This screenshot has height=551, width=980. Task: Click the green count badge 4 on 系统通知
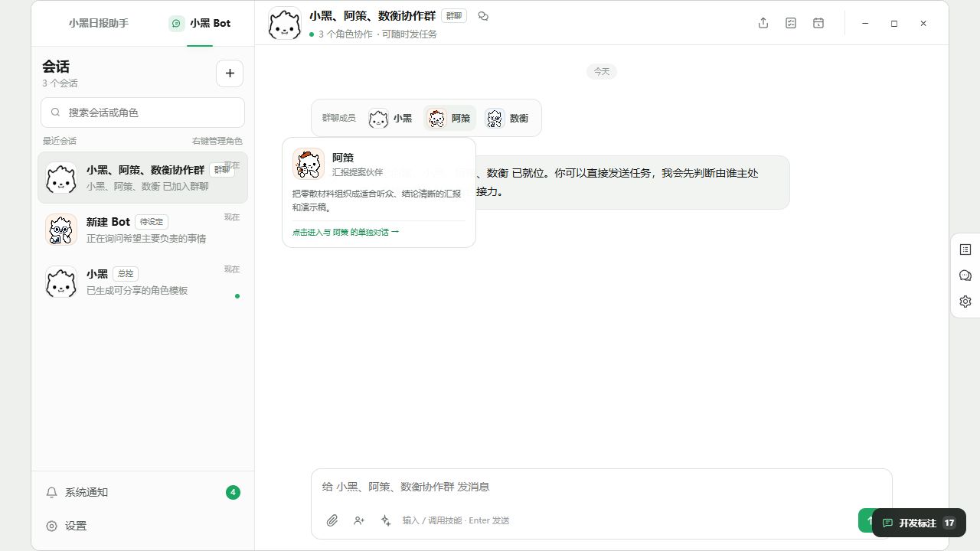pyautogui.click(x=233, y=492)
